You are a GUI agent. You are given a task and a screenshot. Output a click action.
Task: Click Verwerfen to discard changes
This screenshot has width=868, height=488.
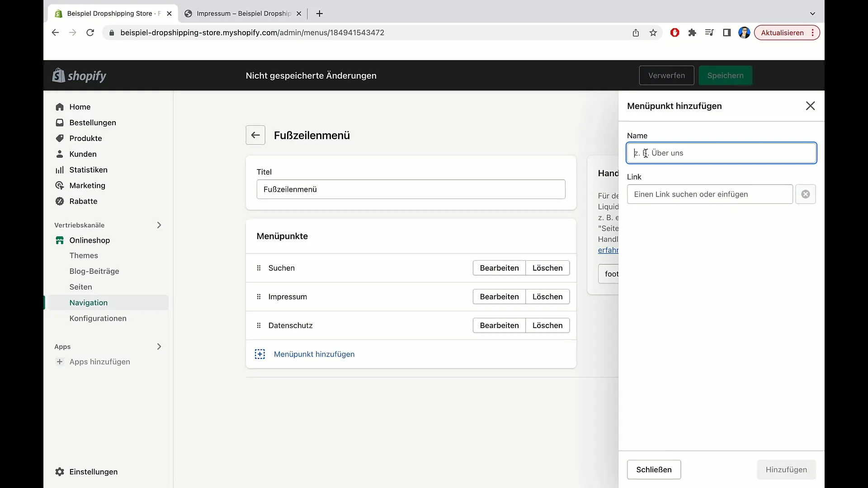click(666, 75)
